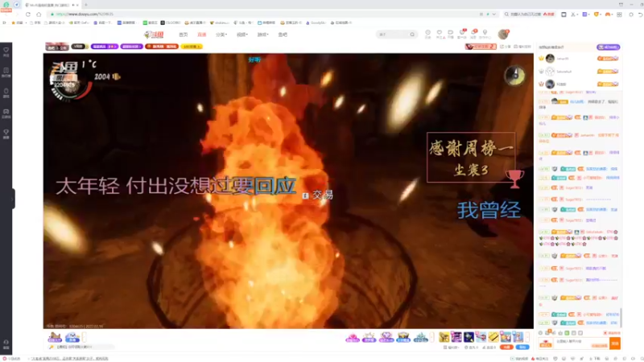Click the left activity icon below video
Image resolution: width=644 pixels, height=362 pixels.
pyautogui.click(x=55, y=337)
